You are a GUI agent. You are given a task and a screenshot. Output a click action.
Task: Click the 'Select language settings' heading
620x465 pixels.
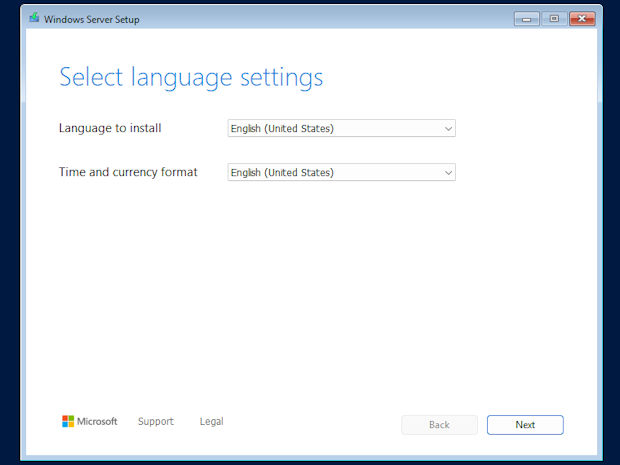pyautogui.click(x=191, y=77)
